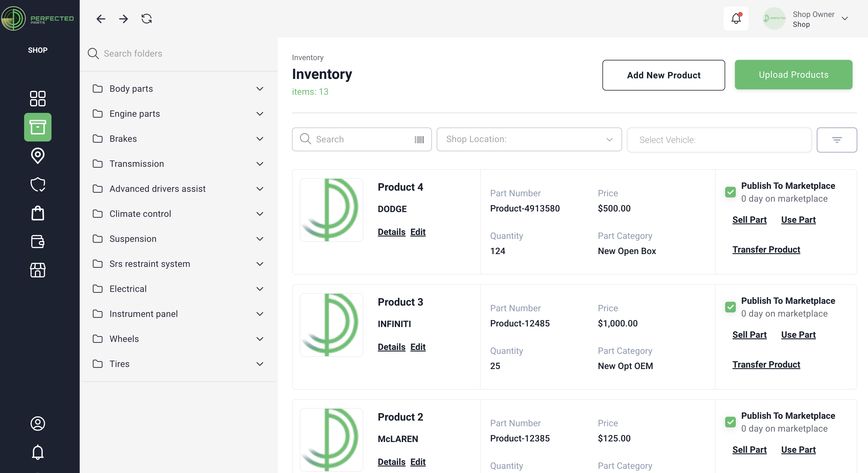Viewport: 868px width, 473px height.
Task: Open the location pin sidebar icon
Action: coord(38,156)
